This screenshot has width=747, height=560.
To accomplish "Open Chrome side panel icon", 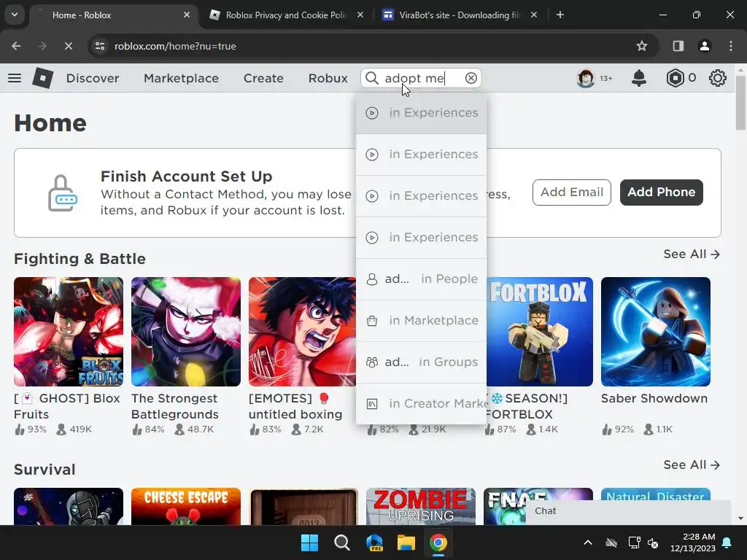I will click(678, 46).
